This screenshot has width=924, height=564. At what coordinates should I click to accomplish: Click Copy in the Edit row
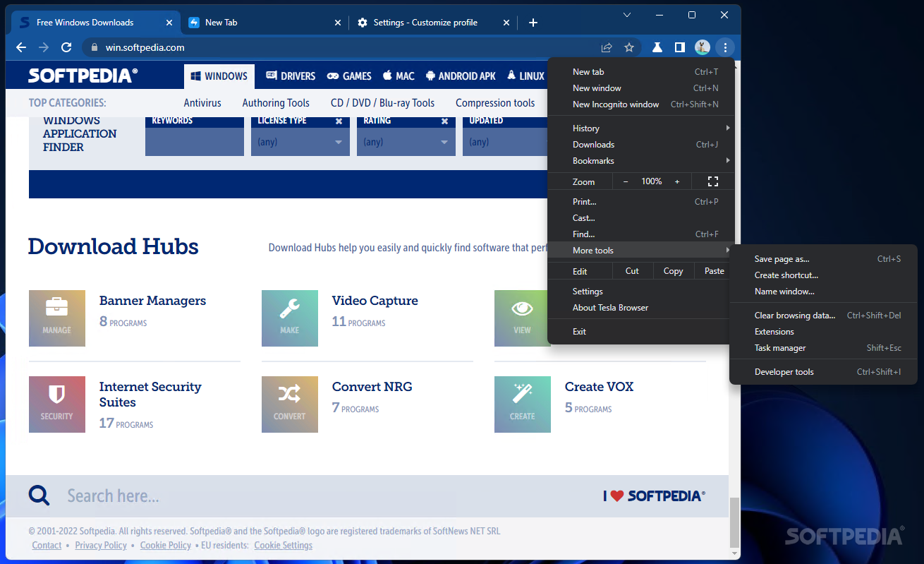click(x=673, y=271)
